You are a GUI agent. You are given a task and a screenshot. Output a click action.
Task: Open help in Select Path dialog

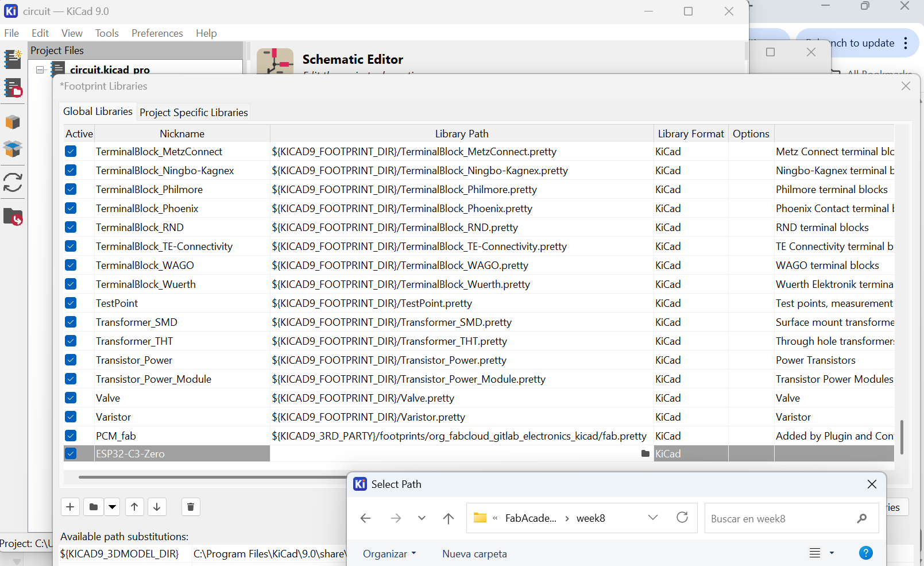pyautogui.click(x=866, y=553)
